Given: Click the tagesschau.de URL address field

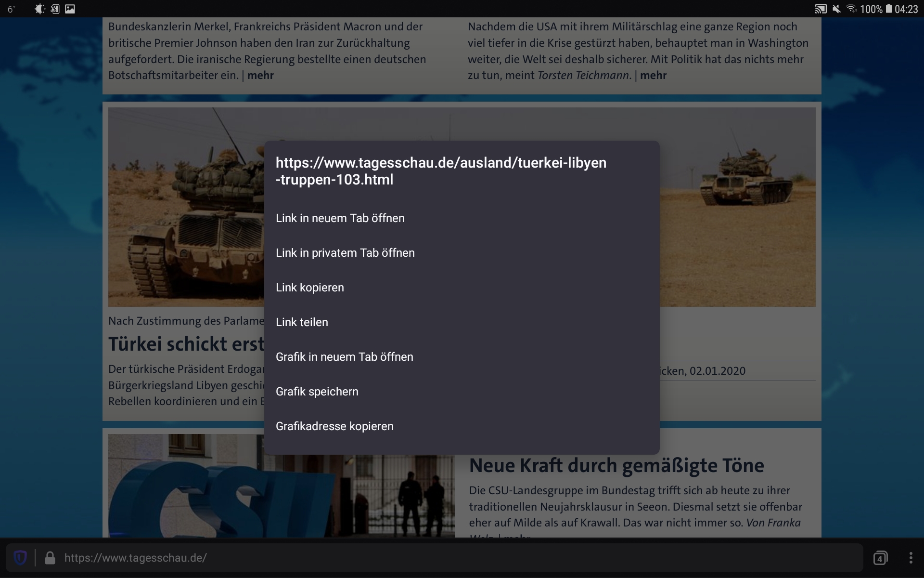Looking at the screenshot, I should 135,558.
